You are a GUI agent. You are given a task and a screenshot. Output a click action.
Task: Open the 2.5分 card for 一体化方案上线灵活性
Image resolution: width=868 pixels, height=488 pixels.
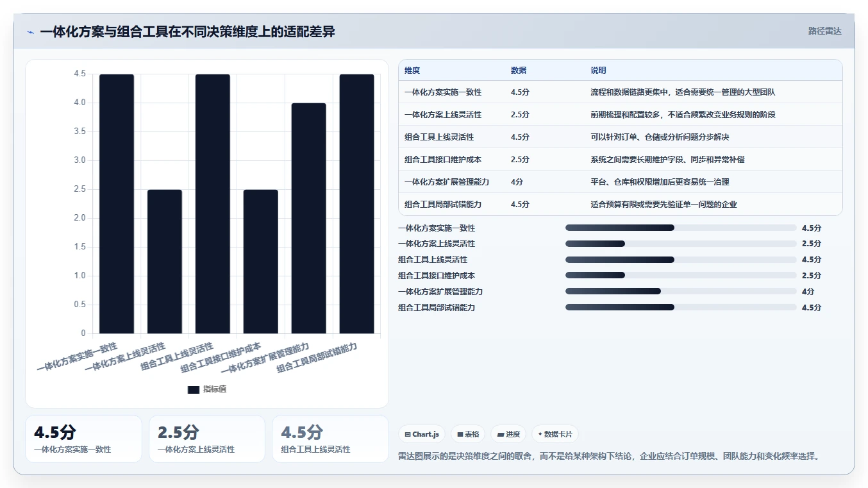pos(207,439)
